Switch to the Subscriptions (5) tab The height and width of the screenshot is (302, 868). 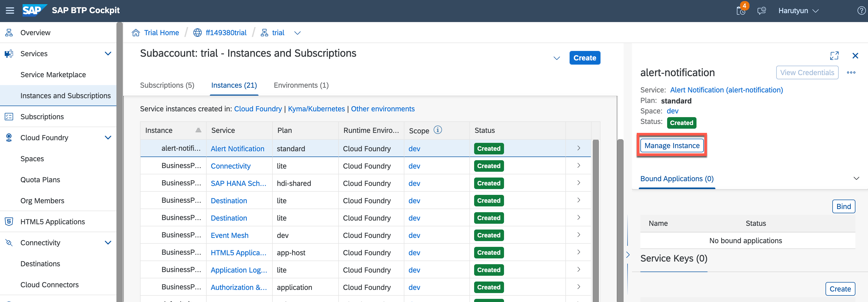pos(167,85)
